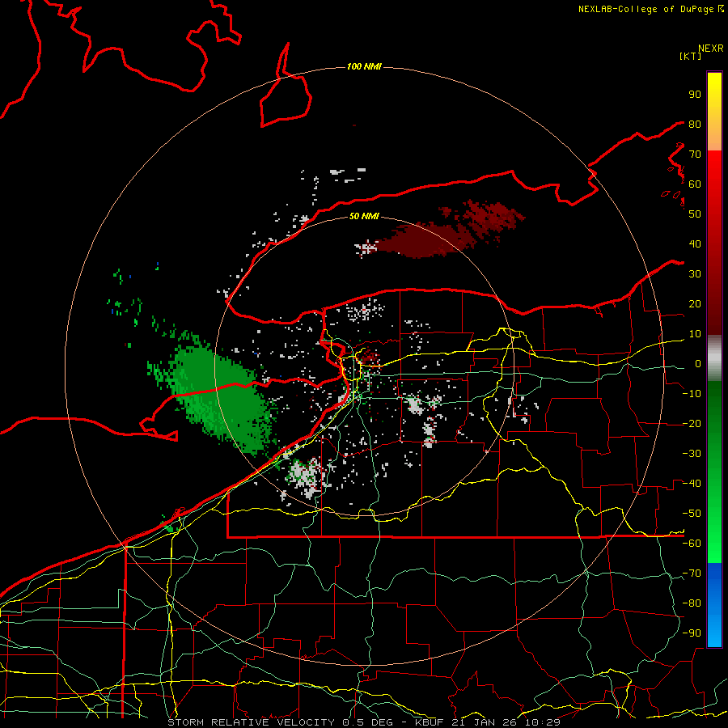Select the positive 20 knot scale label
Screen dimensions: 728x728
pyautogui.click(x=695, y=303)
